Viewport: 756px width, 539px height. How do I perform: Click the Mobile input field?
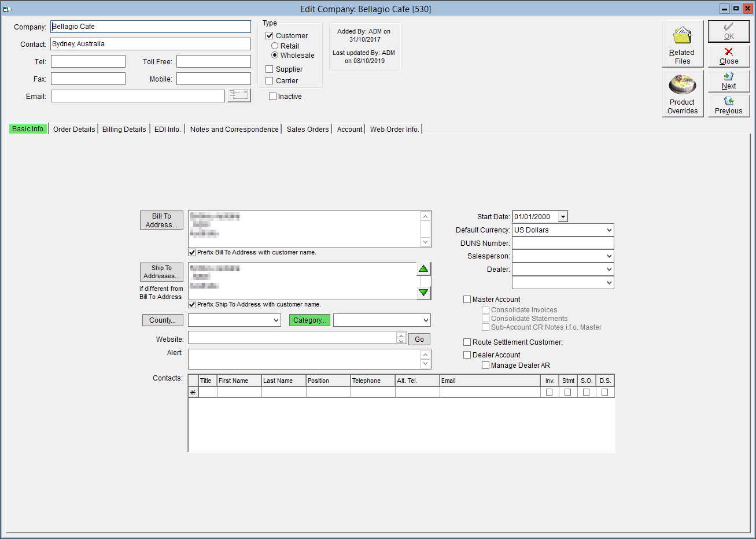coord(213,79)
